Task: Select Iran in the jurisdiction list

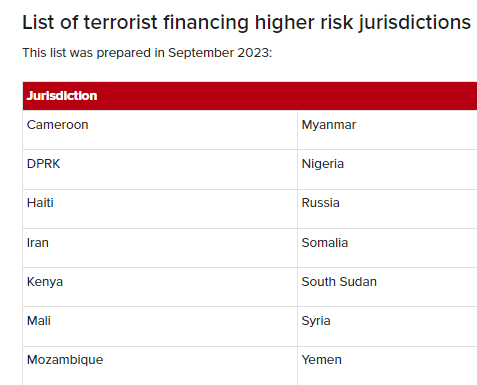Action: [38, 243]
